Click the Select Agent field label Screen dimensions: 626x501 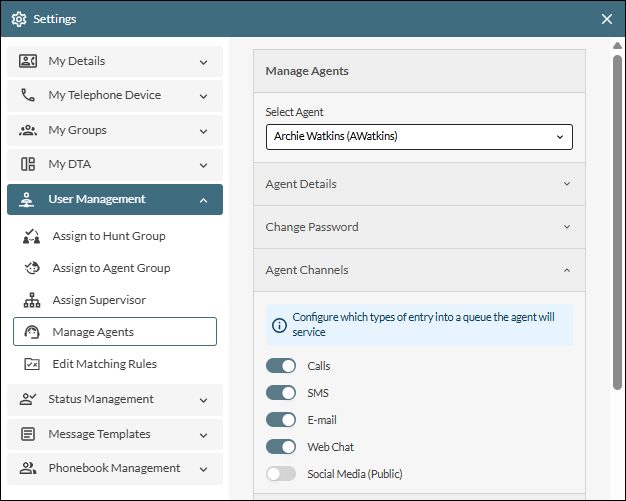294,112
